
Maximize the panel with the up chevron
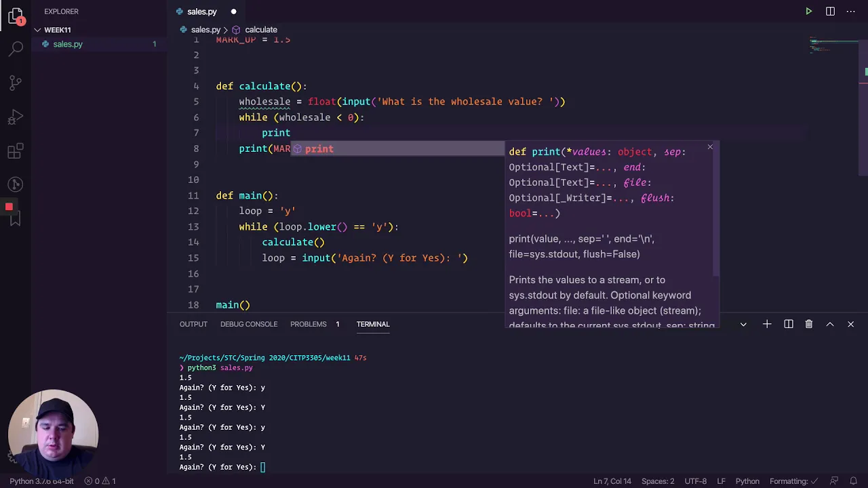click(830, 325)
